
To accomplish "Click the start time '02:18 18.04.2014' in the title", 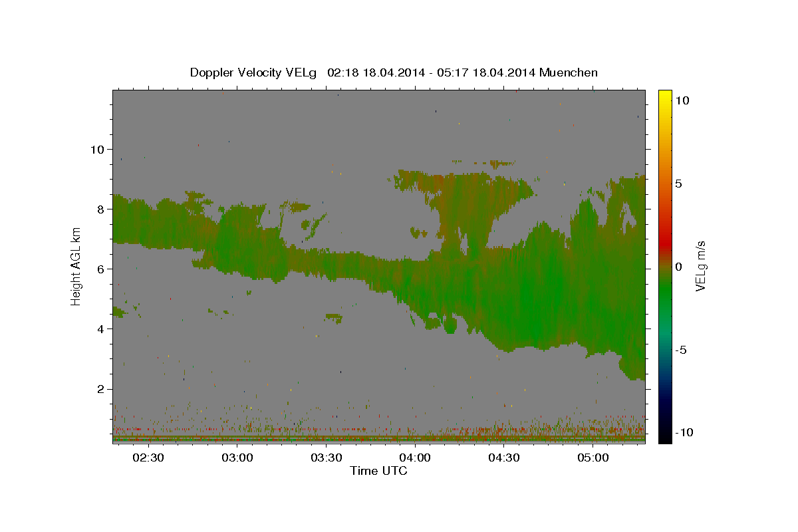I will point(376,72).
